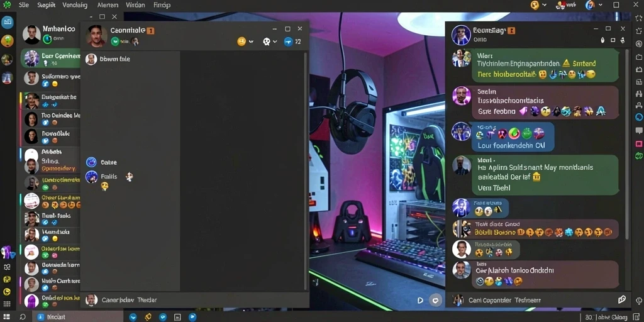644x322 pixels.
Task: Select the 'Catire' entry in the chat list
Action: tap(101, 162)
